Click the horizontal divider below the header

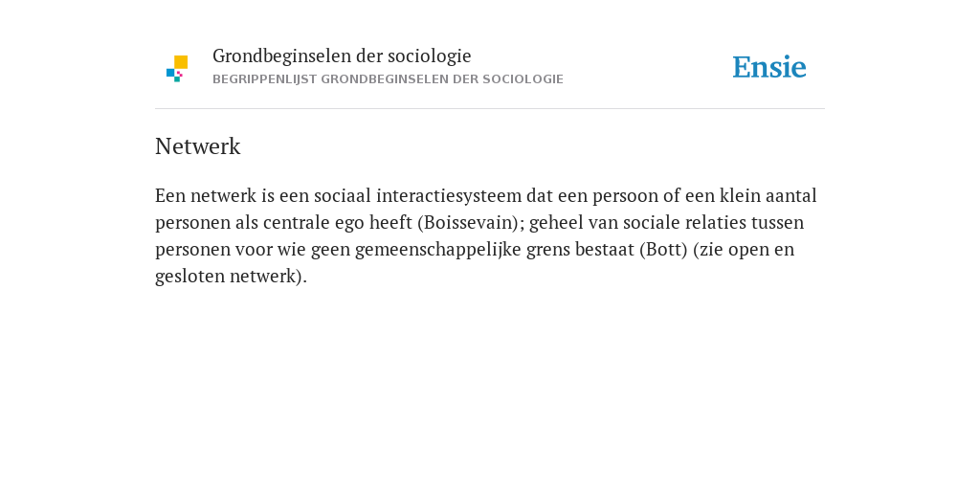coord(490,109)
